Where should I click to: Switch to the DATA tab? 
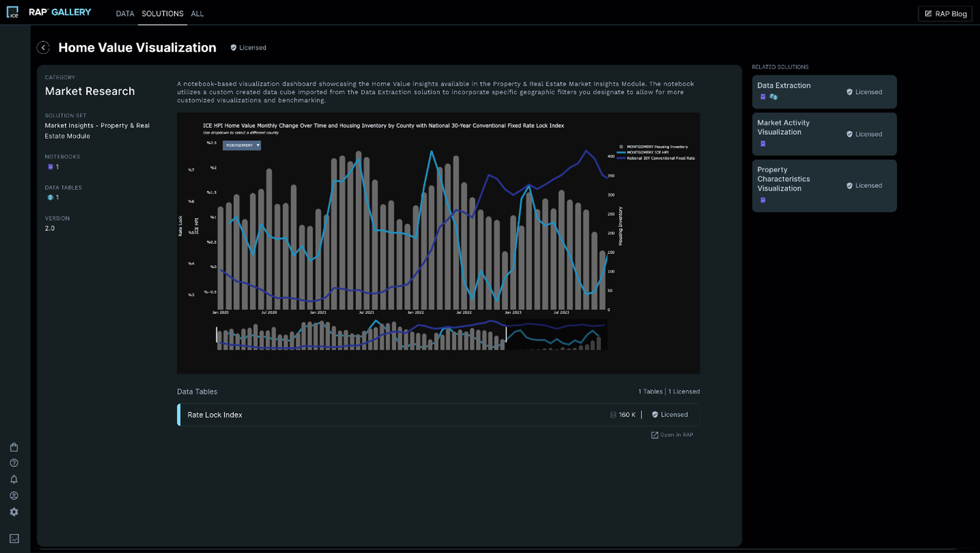[125, 14]
